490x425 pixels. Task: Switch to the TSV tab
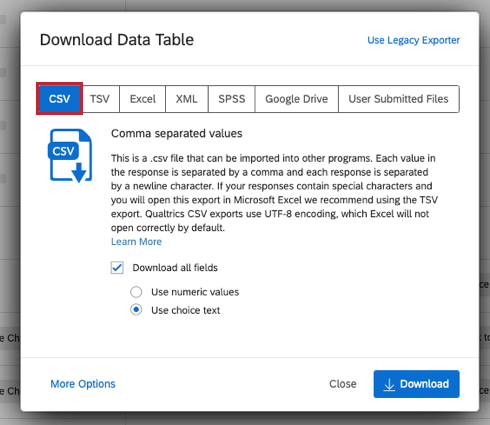tap(100, 99)
